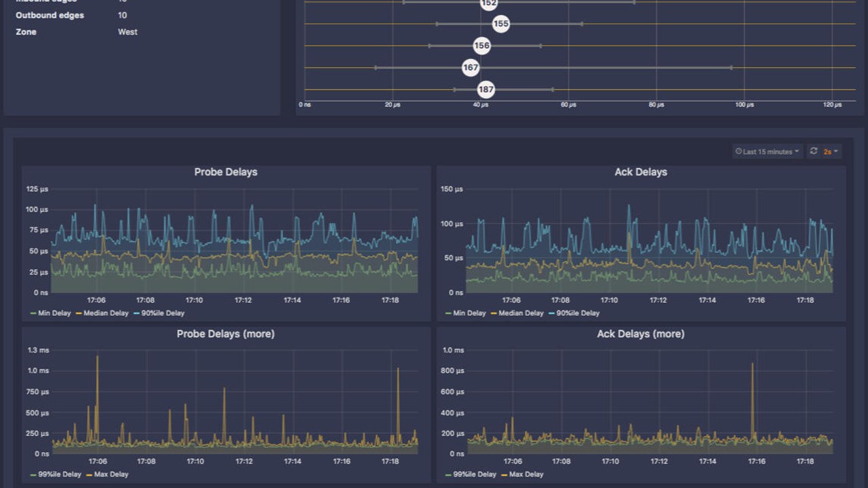Select node bubble 187
868x488 pixels.
(486, 89)
